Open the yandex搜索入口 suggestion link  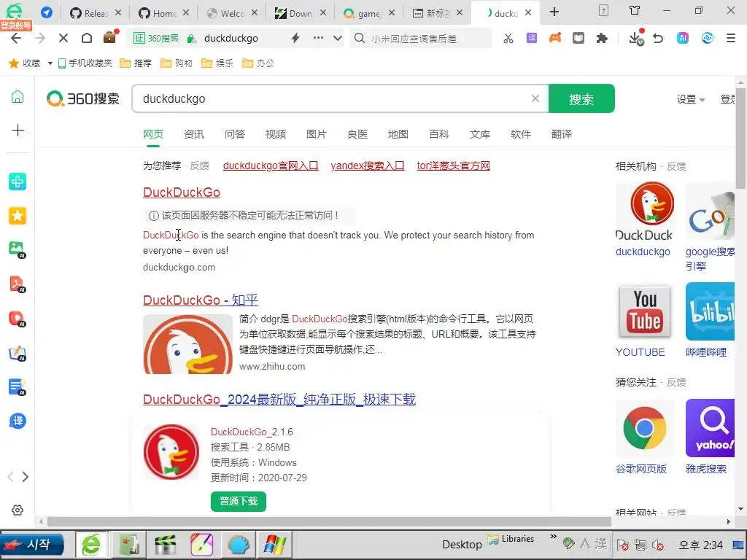368,166
